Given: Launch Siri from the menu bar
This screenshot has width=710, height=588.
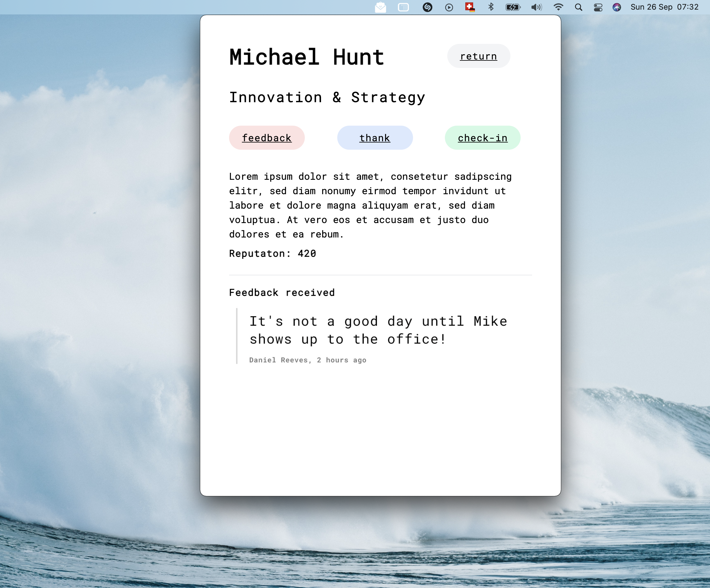Looking at the screenshot, I should click(617, 7).
